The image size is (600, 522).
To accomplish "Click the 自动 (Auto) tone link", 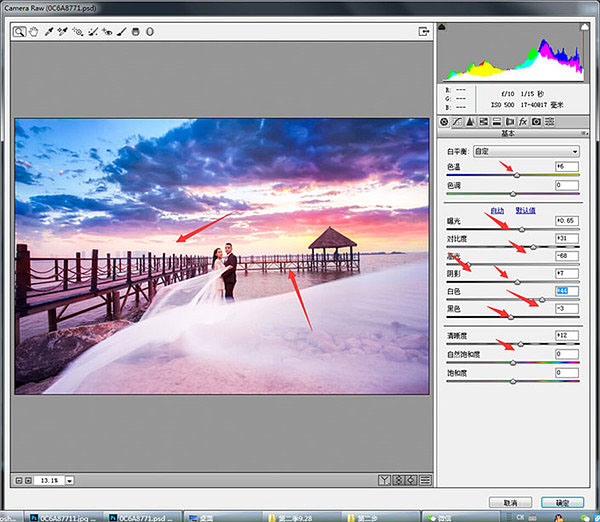I will (496, 210).
